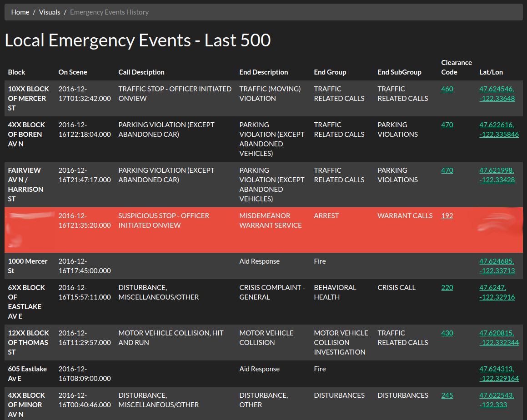Open coordinates 47.624685, -122.33713 link
This screenshot has height=420, width=527.
pyautogui.click(x=497, y=266)
